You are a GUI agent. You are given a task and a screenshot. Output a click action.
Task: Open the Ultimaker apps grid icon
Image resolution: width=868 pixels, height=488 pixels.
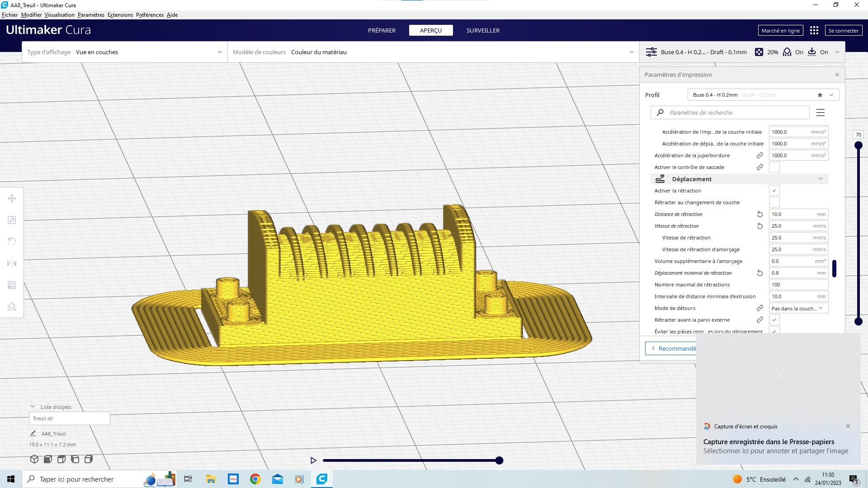(x=814, y=30)
